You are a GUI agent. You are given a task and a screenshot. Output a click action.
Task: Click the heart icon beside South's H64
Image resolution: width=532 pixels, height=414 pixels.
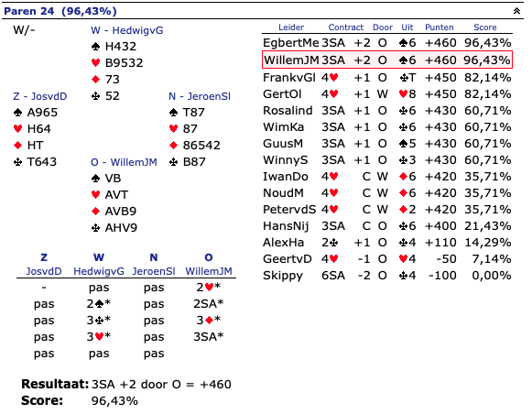pos(17,128)
